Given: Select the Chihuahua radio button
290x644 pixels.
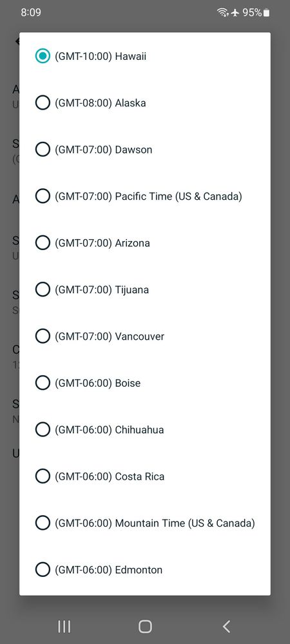Looking at the screenshot, I should [43, 429].
